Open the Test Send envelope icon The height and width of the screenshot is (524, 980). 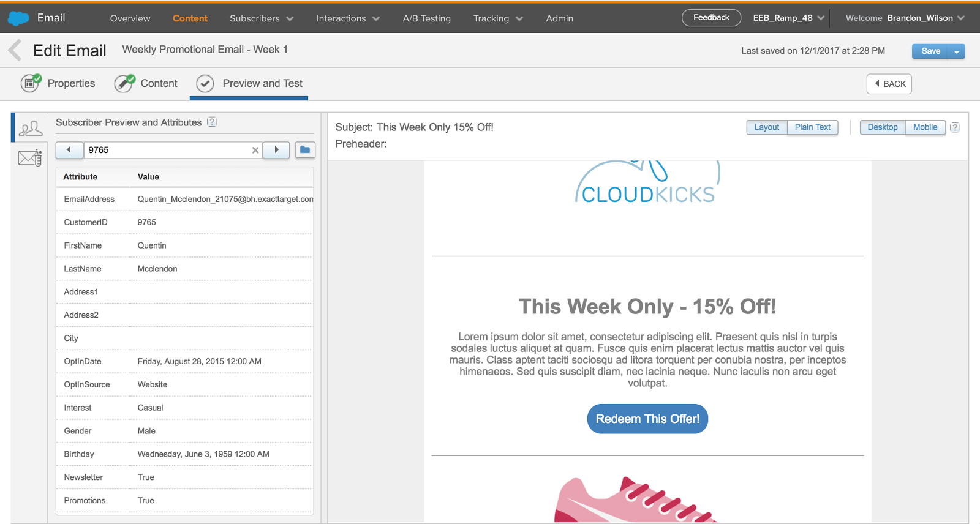30,158
